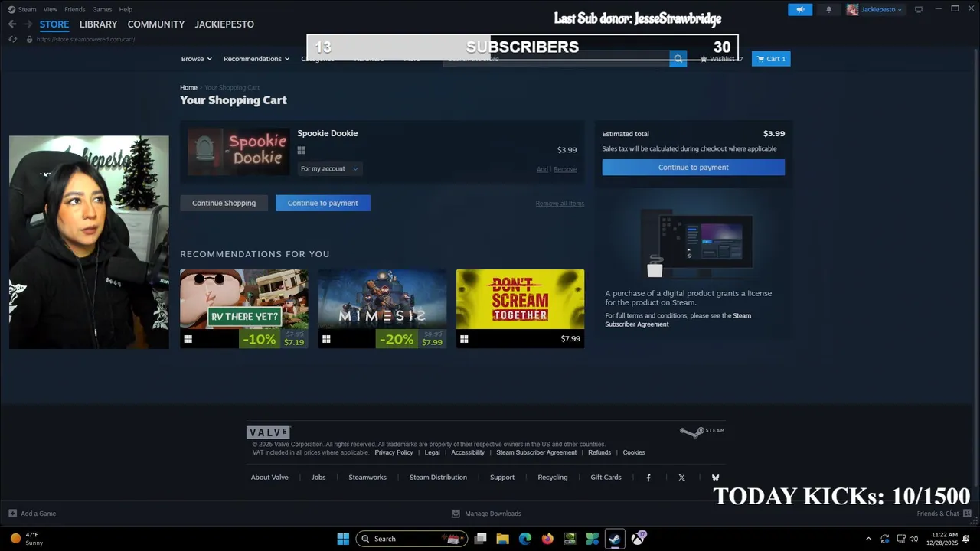
Task: Show hidden tray icons chevron
Action: 868,539
